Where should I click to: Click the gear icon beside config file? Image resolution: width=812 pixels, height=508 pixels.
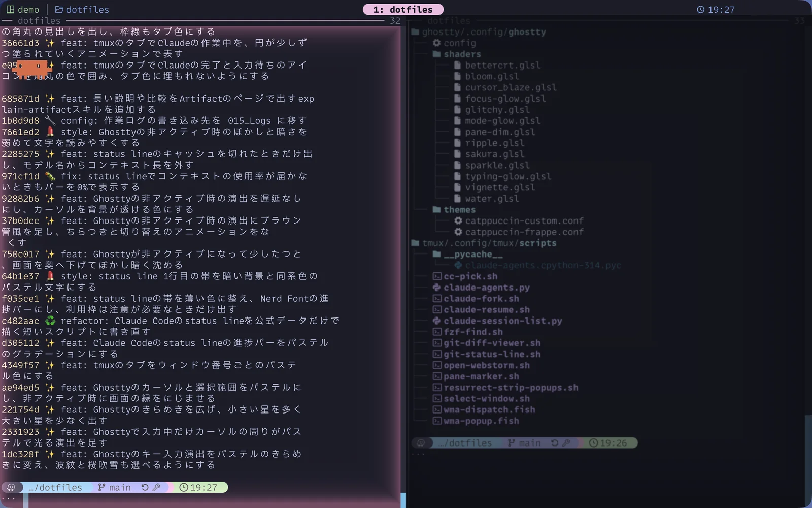436,43
